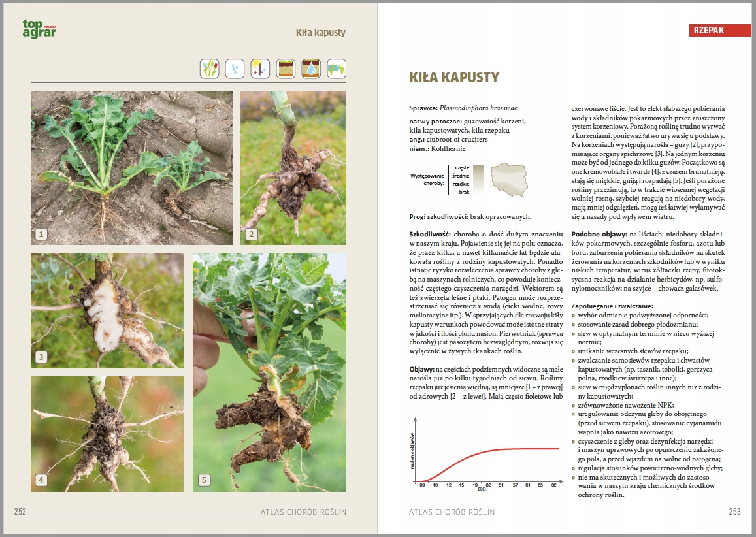Click the soil layers profile icon
The image size is (756, 537).
coord(286,69)
